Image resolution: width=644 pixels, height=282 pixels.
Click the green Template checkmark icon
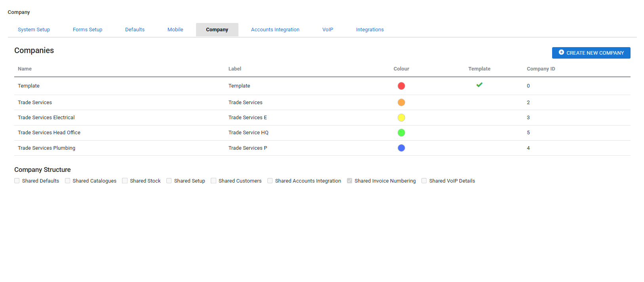pos(479,85)
